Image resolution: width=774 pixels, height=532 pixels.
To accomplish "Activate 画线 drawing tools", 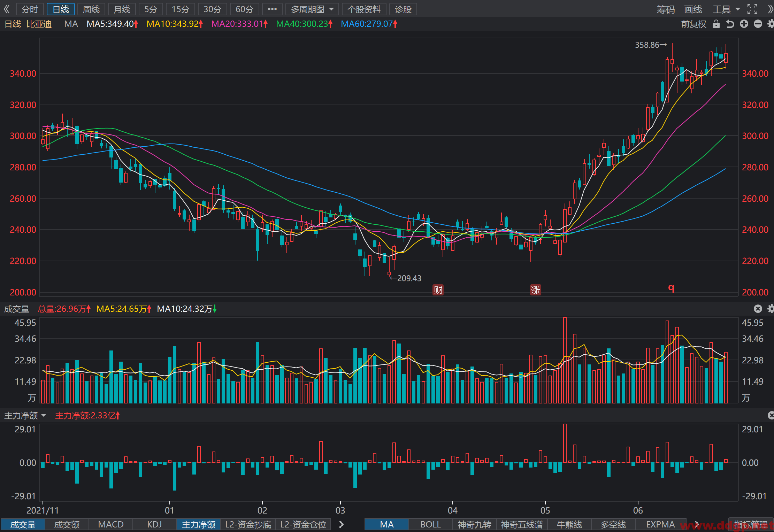I will [x=693, y=9].
